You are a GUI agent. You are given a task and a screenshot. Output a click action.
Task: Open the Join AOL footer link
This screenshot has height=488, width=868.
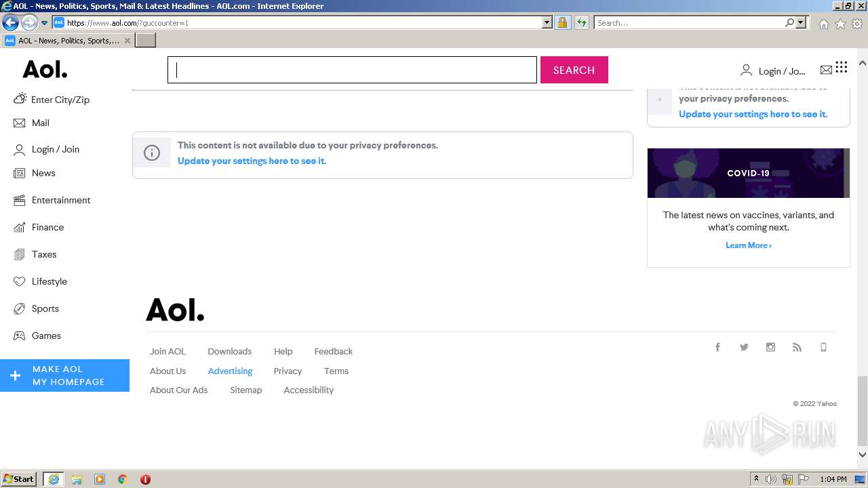[167, 352]
